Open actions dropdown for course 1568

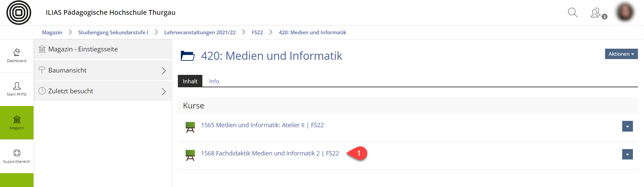click(627, 154)
